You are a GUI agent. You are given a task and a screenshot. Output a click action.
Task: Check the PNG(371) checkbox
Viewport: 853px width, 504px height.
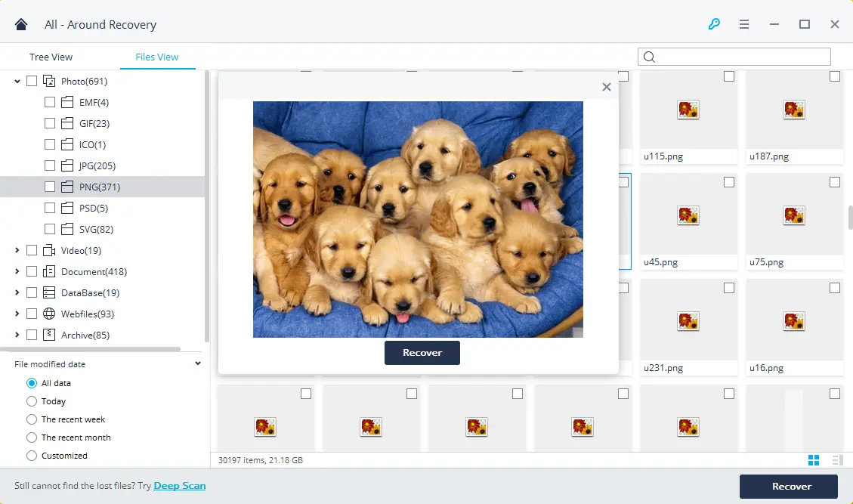pyautogui.click(x=49, y=187)
